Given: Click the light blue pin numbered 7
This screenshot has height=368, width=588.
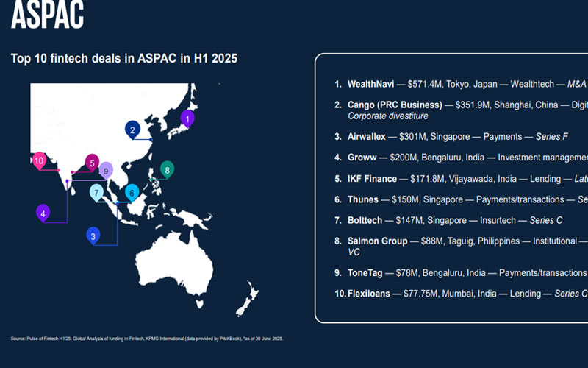Looking at the screenshot, I should point(97,193).
